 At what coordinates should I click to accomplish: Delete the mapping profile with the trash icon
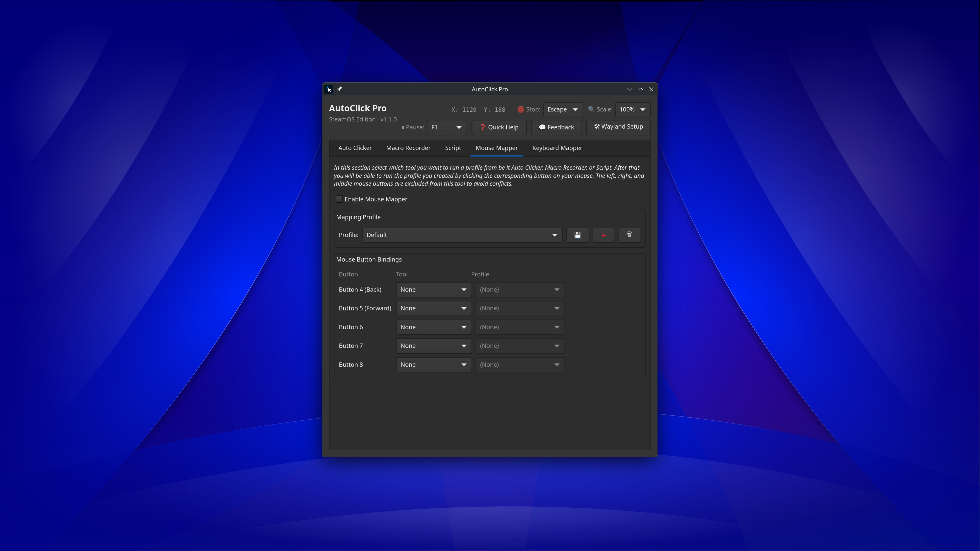[630, 235]
